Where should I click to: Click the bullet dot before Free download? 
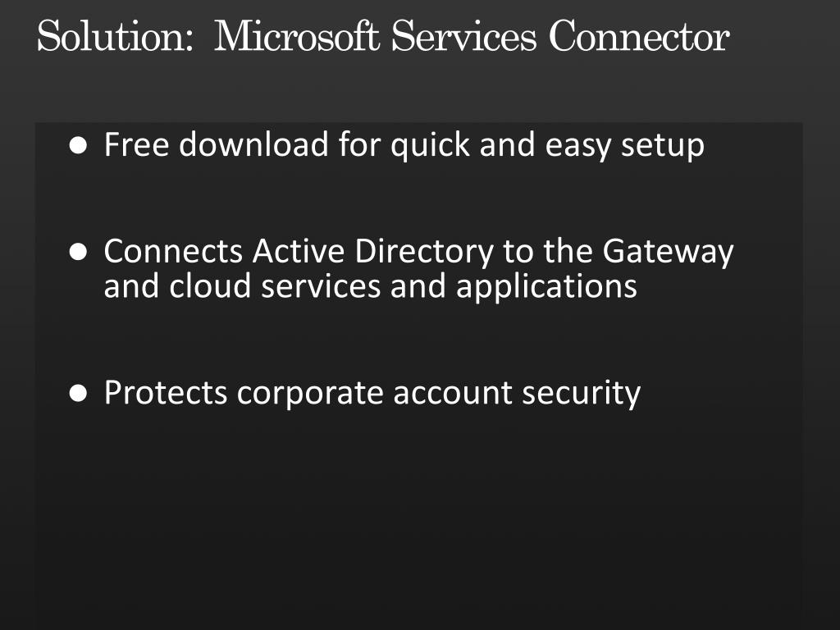coord(78,145)
